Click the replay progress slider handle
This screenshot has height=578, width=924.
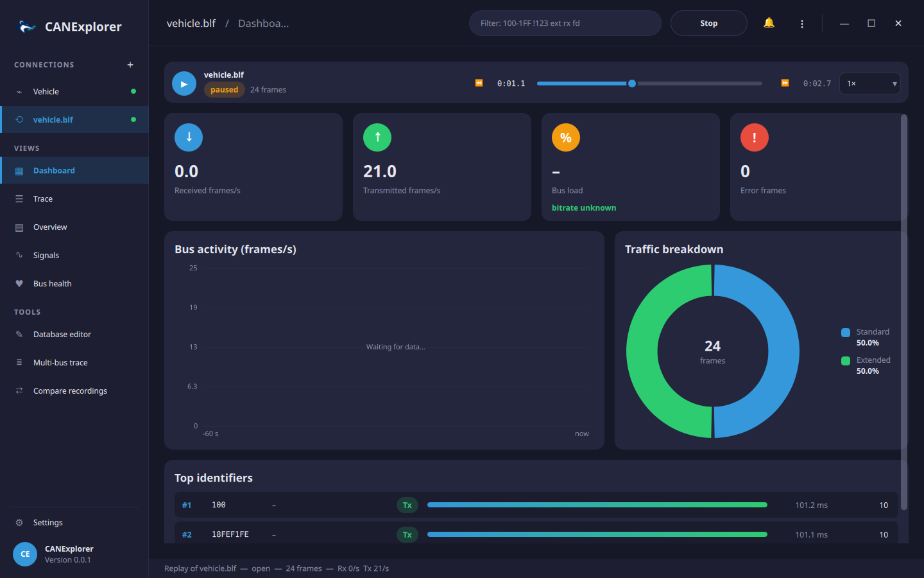[632, 83]
